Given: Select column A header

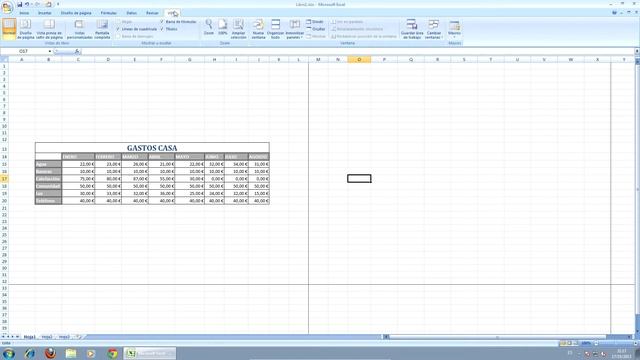Looking at the screenshot, I should [x=22, y=60].
